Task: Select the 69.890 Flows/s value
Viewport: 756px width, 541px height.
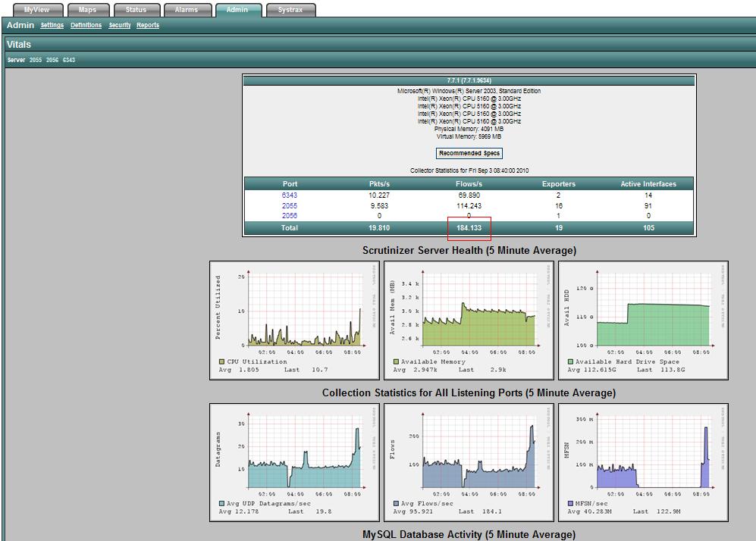Action: click(469, 195)
